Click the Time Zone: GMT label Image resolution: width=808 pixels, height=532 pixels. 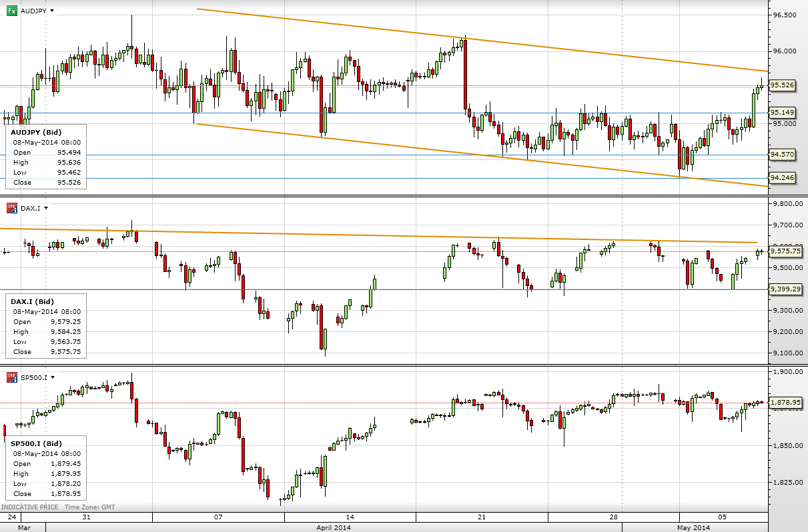point(90,507)
